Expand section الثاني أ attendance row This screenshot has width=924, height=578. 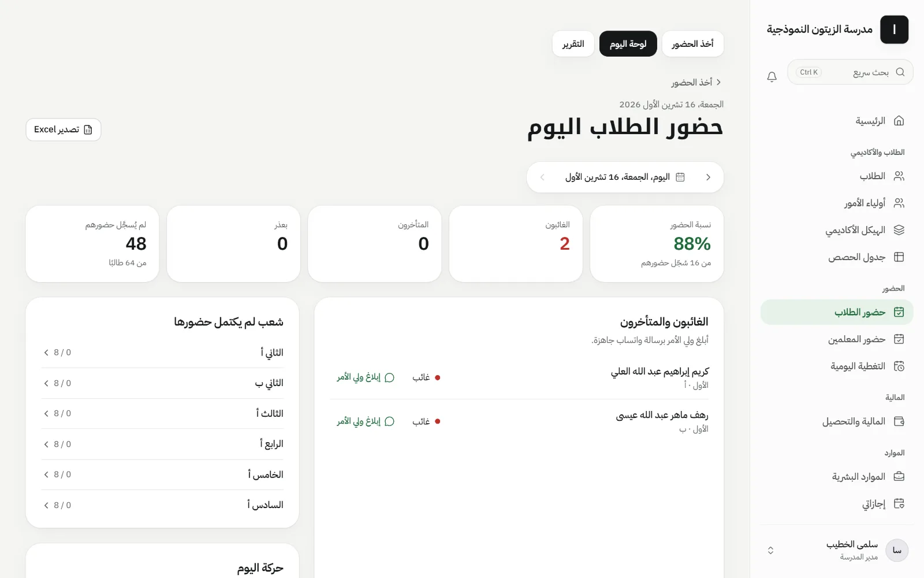click(x=162, y=353)
